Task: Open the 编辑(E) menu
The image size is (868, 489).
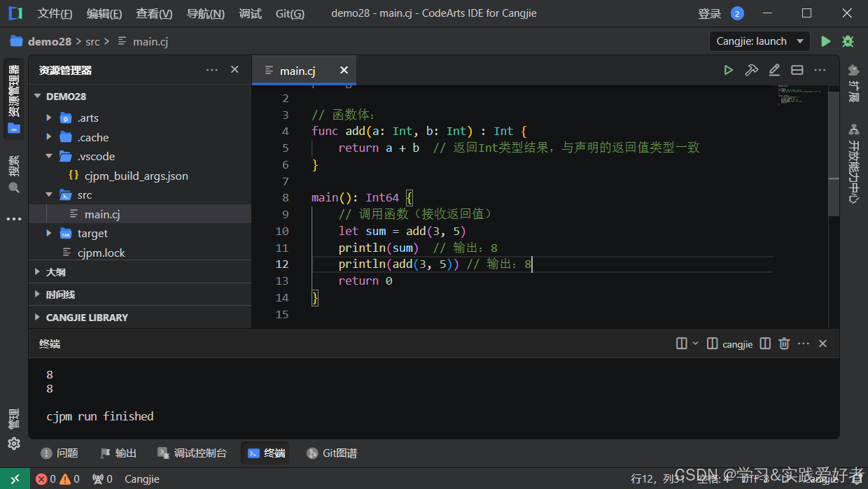Action: click(x=104, y=13)
